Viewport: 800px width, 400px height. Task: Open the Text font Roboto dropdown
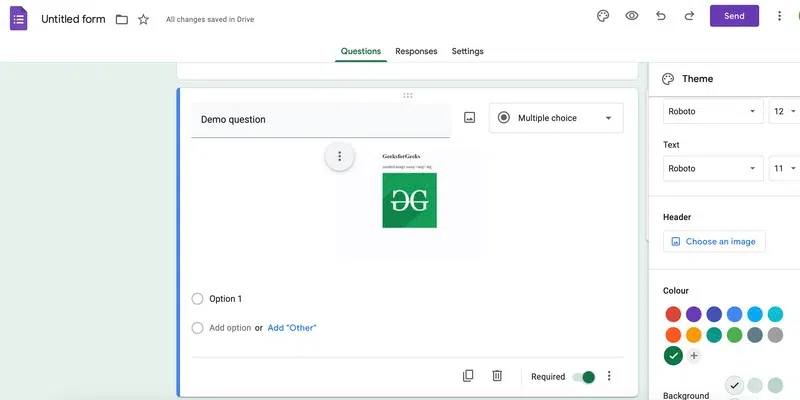pos(713,168)
